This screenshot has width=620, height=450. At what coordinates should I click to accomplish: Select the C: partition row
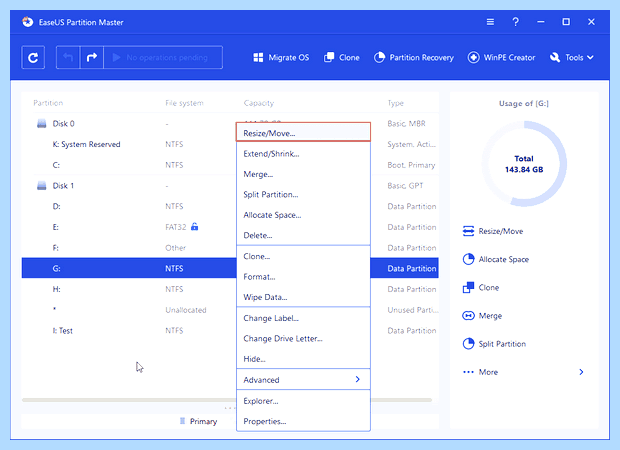pos(230,165)
